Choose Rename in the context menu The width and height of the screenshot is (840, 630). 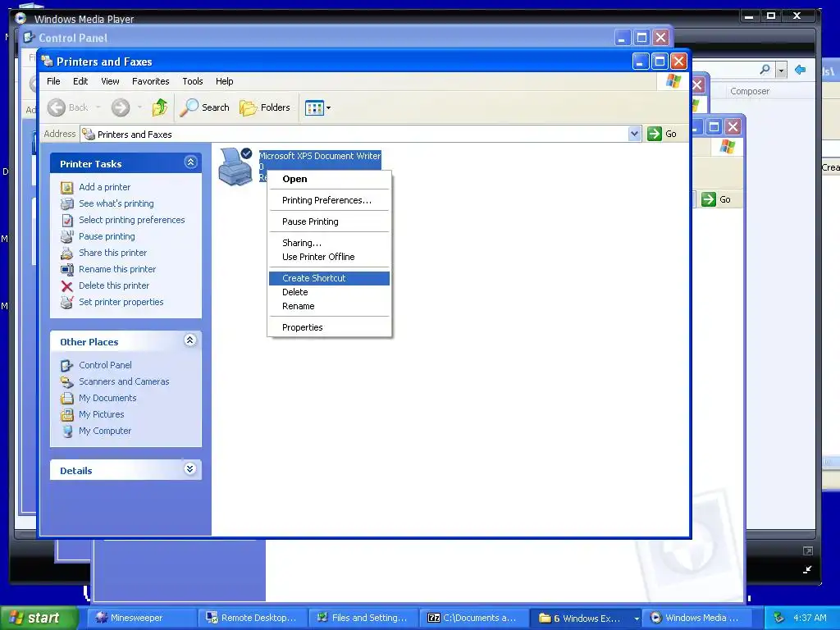329,306
